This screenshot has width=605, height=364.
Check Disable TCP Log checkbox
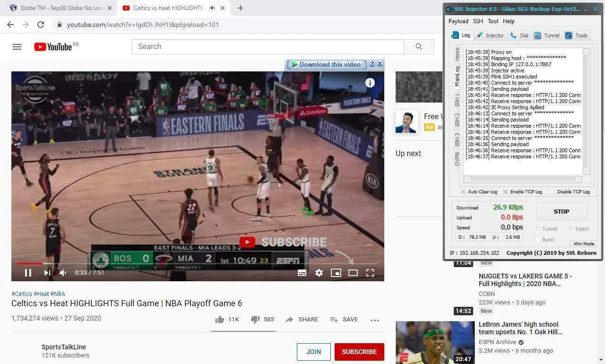(552, 192)
